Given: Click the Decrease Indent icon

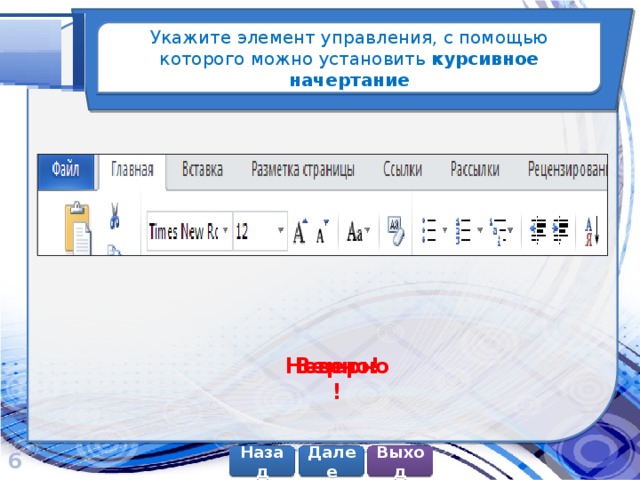Looking at the screenshot, I should coord(538,230).
